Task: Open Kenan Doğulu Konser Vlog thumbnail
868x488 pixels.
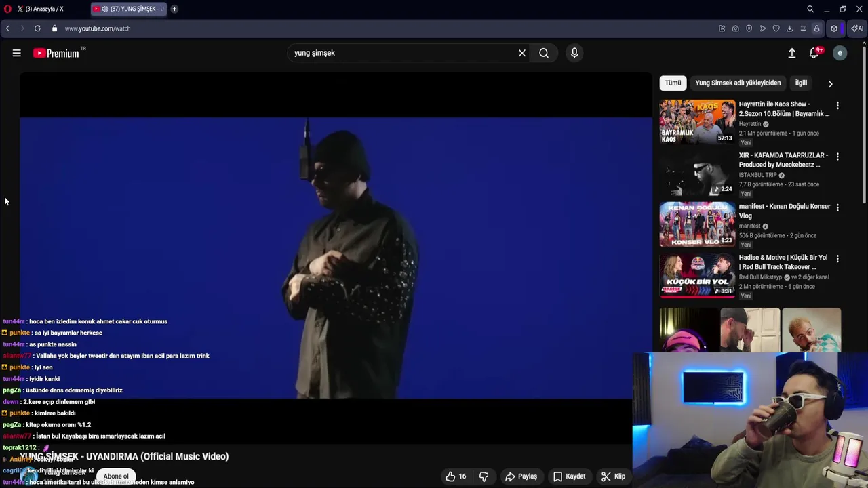Action: click(x=697, y=224)
